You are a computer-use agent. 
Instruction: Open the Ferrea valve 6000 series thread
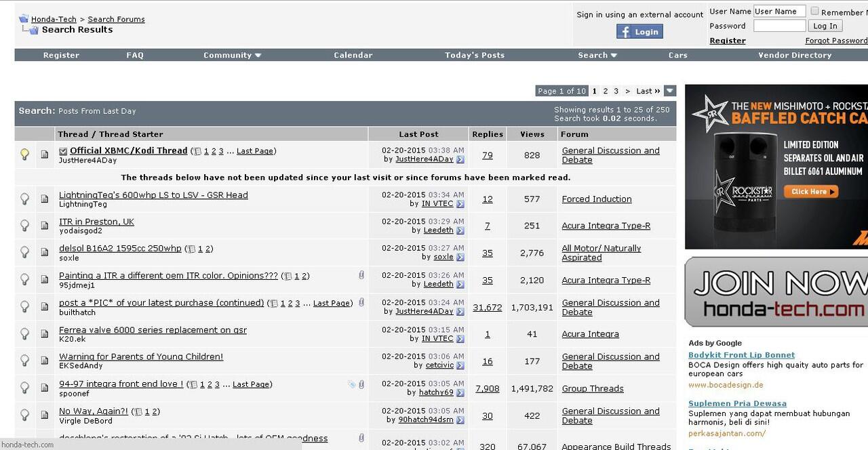point(153,330)
